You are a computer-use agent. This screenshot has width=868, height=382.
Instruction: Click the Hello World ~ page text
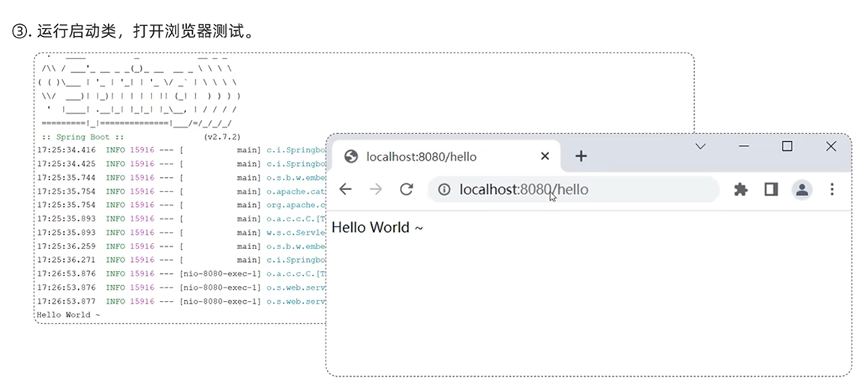[x=377, y=227]
